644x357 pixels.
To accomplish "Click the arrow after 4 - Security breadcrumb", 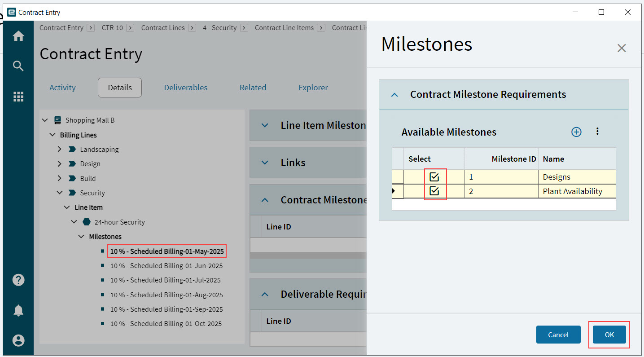I will (x=244, y=28).
